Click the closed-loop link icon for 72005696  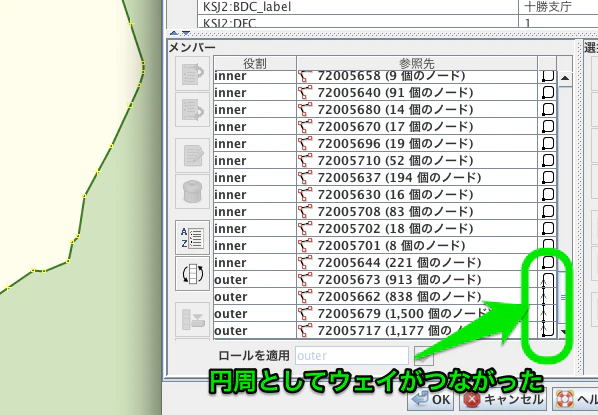point(547,144)
